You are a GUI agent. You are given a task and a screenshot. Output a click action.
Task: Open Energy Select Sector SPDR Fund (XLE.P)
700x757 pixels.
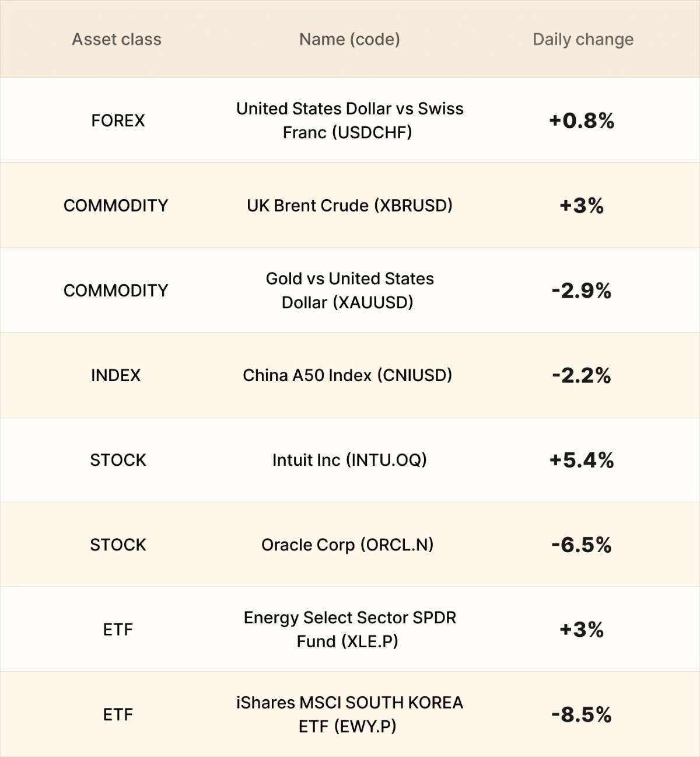tap(349, 629)
